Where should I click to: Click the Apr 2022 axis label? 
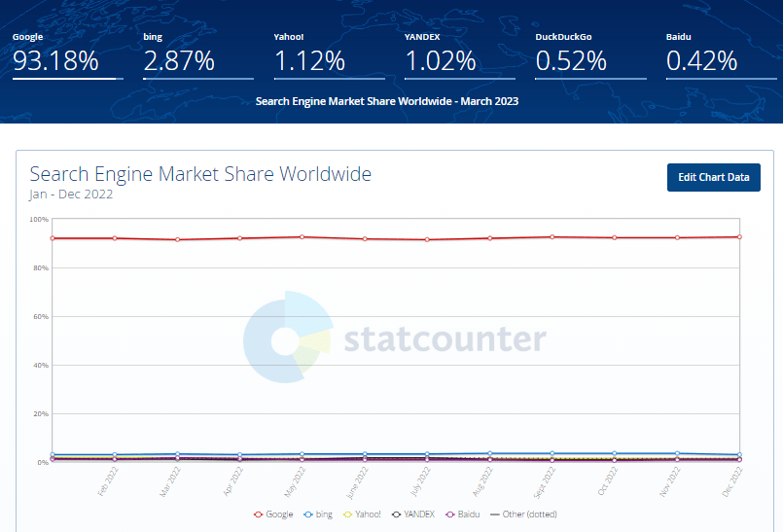[232, 481]
